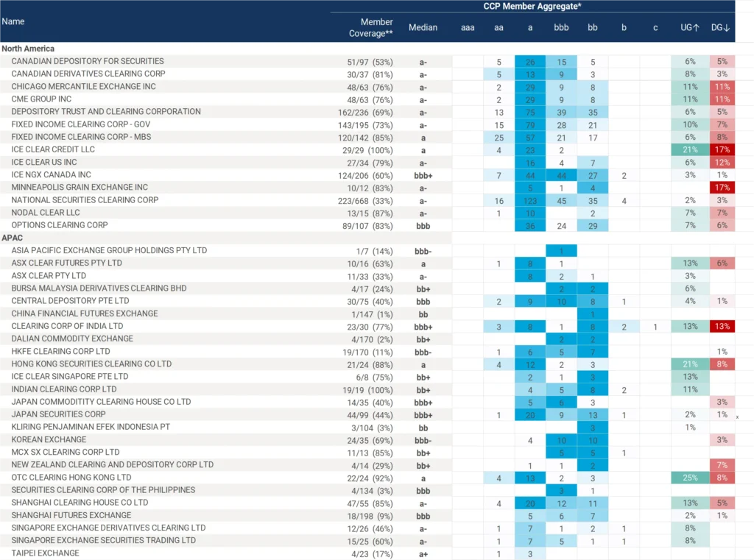754x560 pixels.
Task: Click coverage value 51/97 (53%)
Action: 370,62
